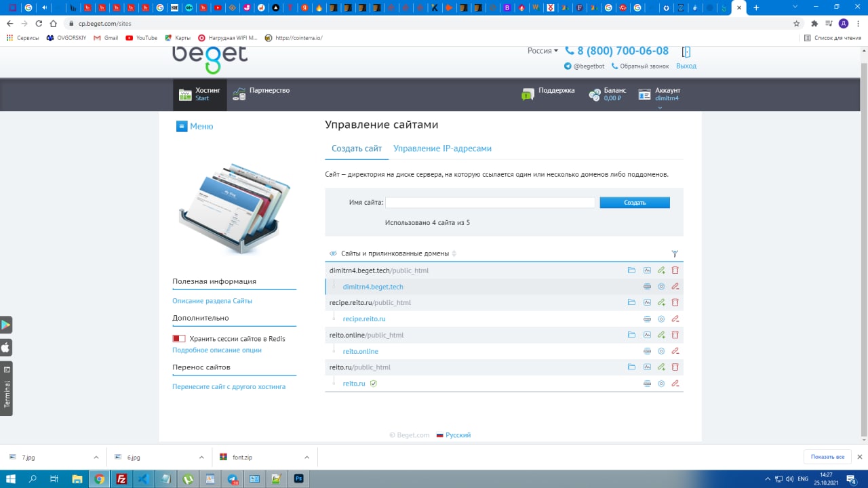Viewport: 868px width, 488px height.
Task: Click the Beget logo
Action: (210, 60)
